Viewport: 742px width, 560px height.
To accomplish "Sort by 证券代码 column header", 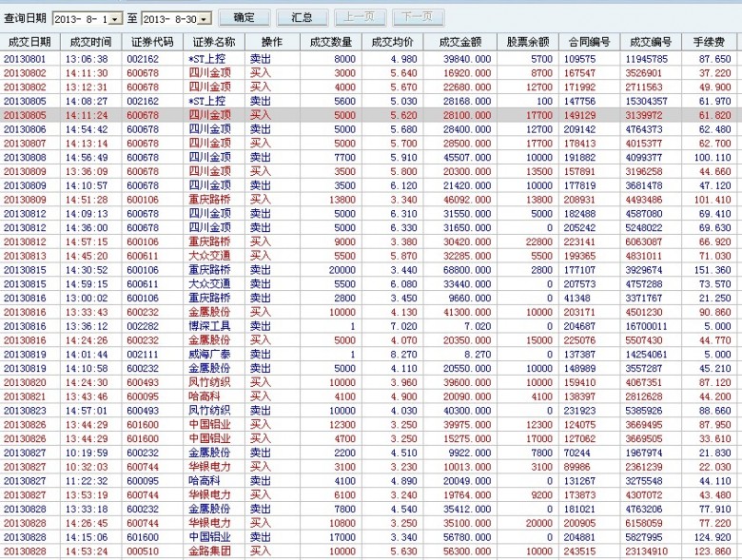I will coord(152,42).
